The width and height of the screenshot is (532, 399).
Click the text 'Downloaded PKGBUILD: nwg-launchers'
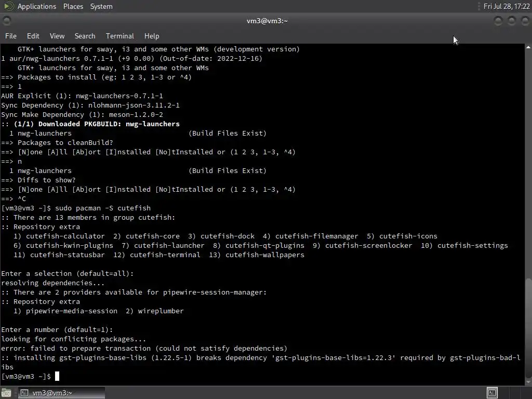109,124
